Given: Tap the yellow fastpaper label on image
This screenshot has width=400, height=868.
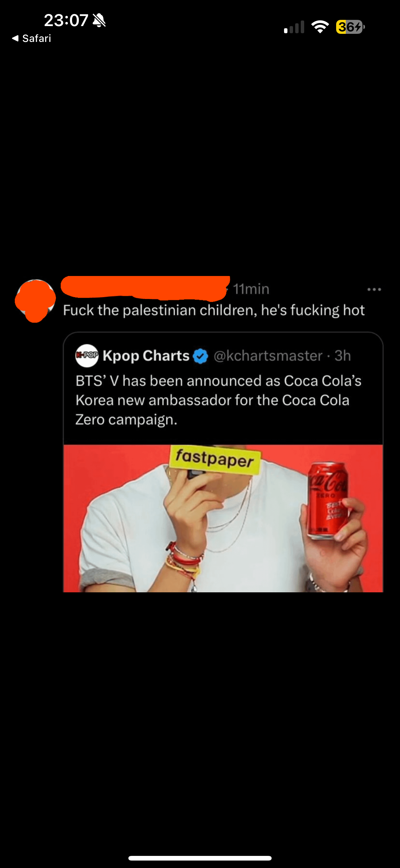Looking at the screenshot, I should (x=215, y=459).
